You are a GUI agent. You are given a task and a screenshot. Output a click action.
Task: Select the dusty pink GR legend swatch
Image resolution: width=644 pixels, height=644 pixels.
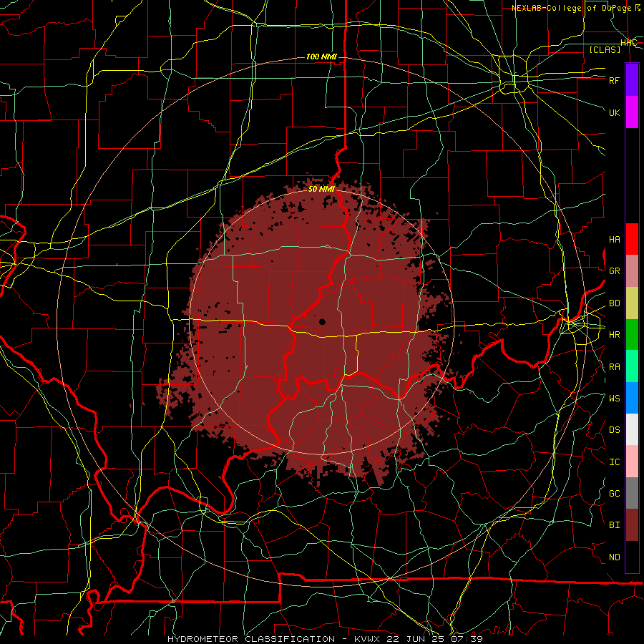[x=632, y=271]
